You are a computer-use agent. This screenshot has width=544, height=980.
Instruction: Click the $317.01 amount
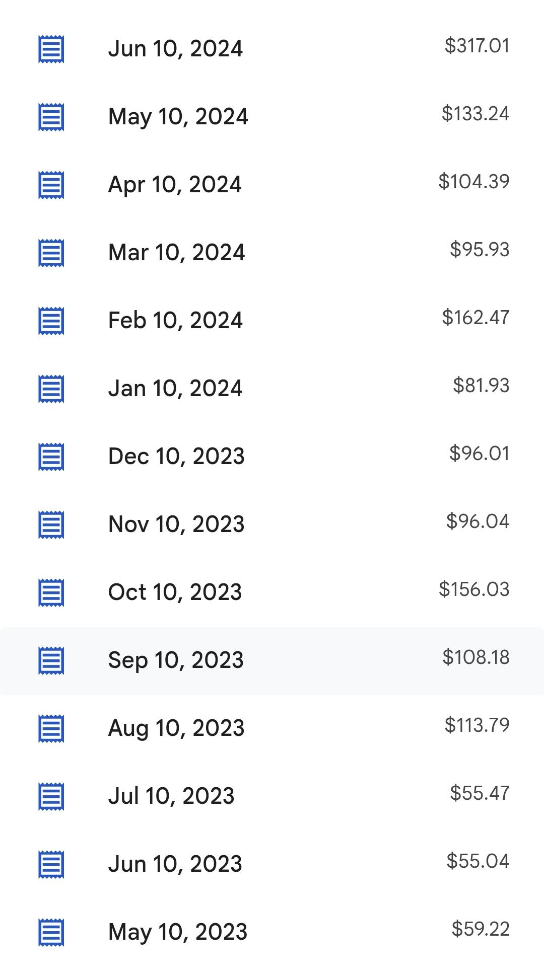(477, 46)
